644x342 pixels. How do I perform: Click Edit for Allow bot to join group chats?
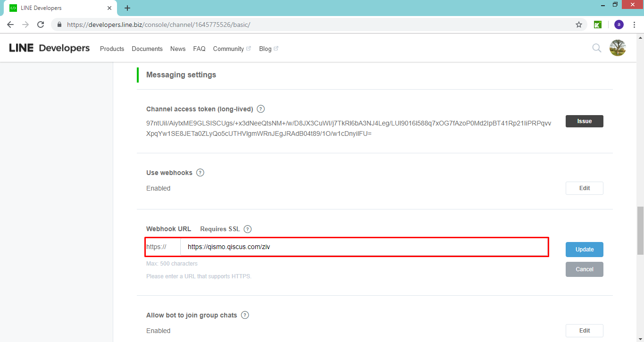pyautogui.click(x=584, y=331)
